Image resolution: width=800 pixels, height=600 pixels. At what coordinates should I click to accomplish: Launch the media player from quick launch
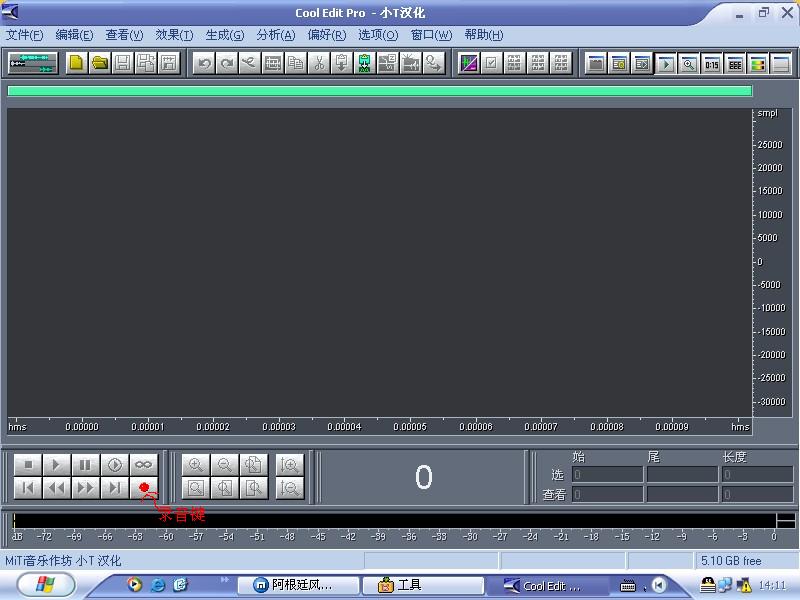coord(135,585)
